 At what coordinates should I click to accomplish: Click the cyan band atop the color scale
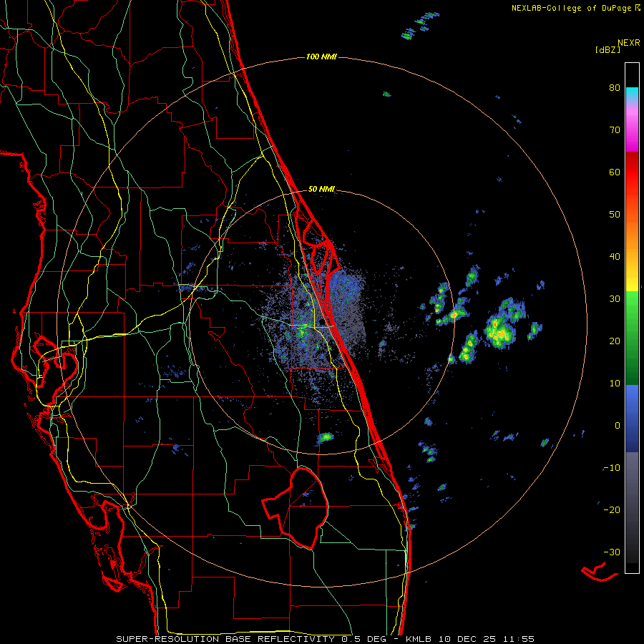(x=632, y=94)
